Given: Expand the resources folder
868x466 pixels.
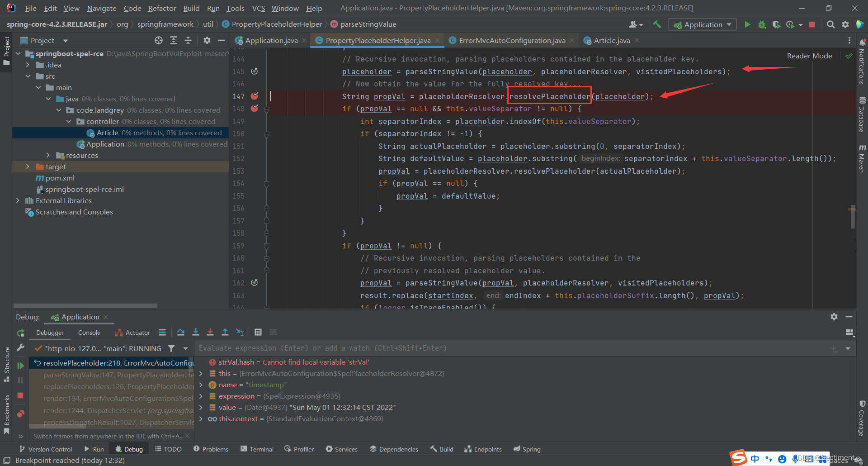Looking at the screenshot, I should pos(48,155).
